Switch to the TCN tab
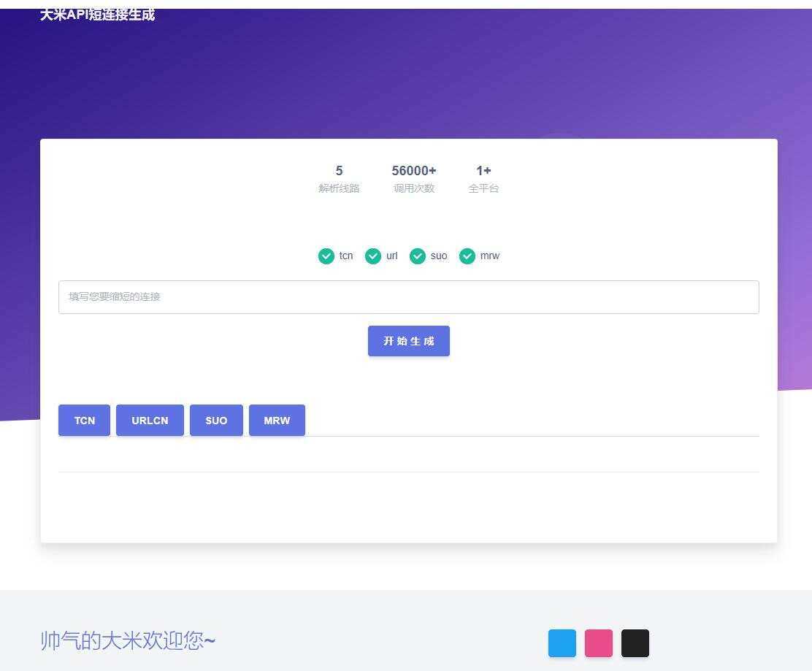This screenshot has height=671, width=812. tap(83, 420)
